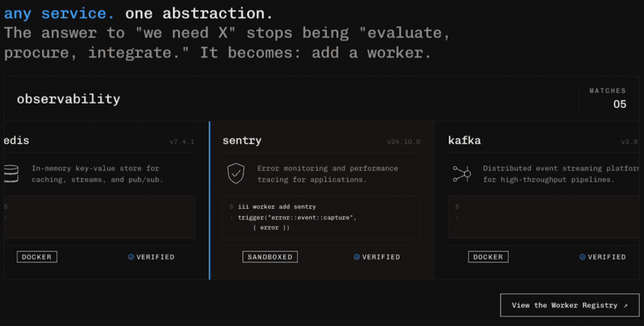Select the SANDBOXED tag on sentry card
The height and width of the screenshot is (326, 644).
click(x=270, y=257)
